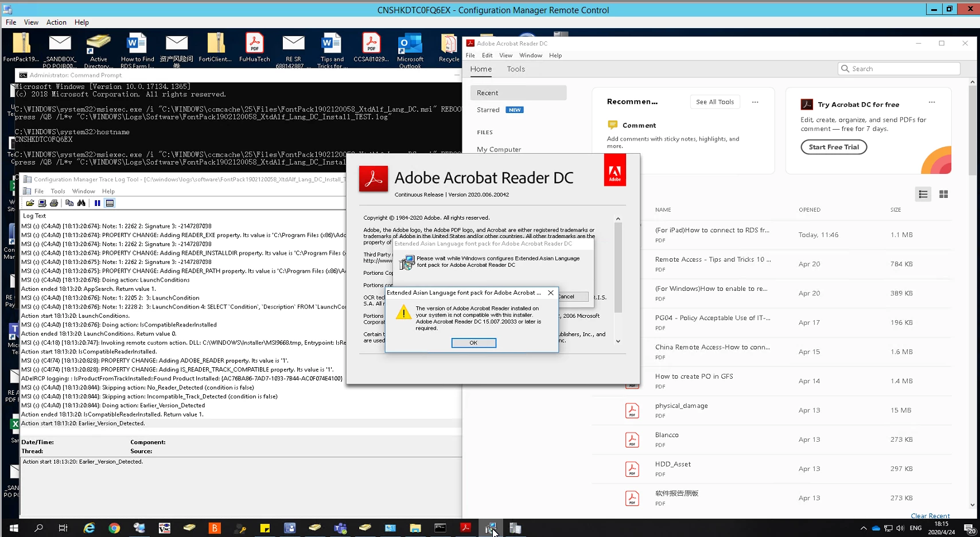Open 'Tips and Tricks' Word document desktop icon
980x537 pixels.
coord(332,50)
